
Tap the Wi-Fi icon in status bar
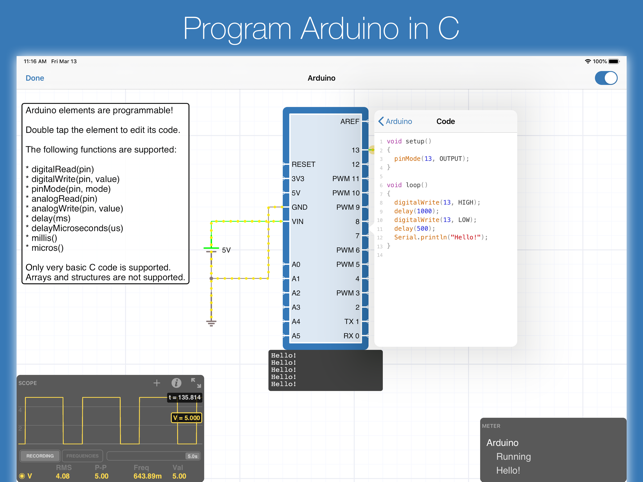click(588, 62)
